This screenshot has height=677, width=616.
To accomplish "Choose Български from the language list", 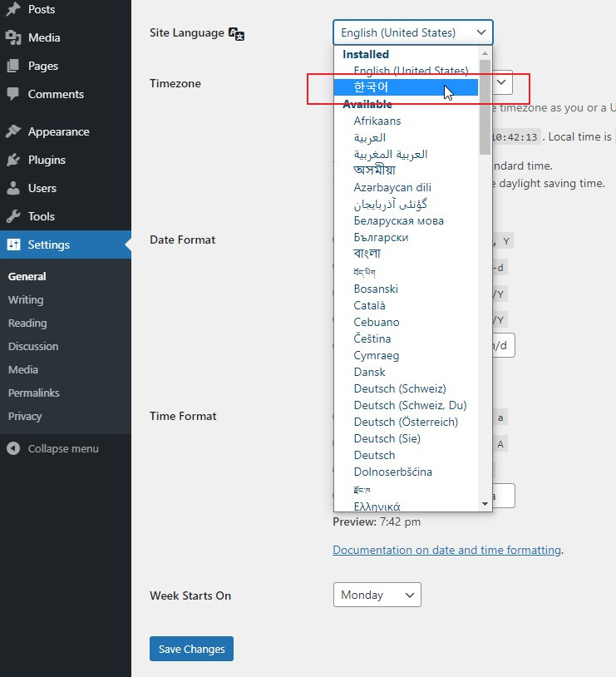I will [406, 237].
